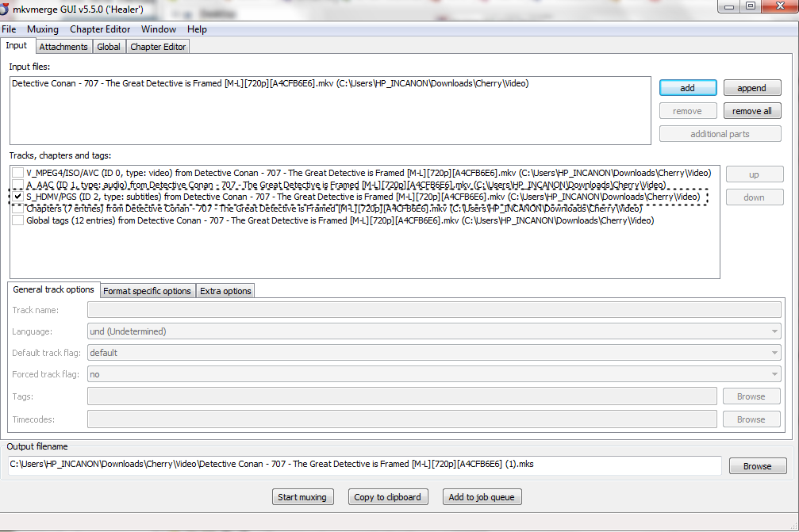Click the Timecodes input field
Viewport: 799px width, 532px height.
point(402,419)
